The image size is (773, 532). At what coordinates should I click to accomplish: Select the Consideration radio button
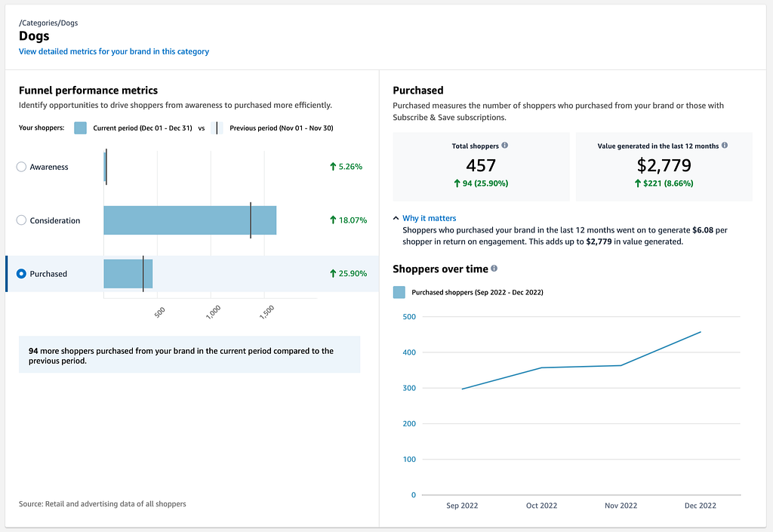tap(21, 220)
